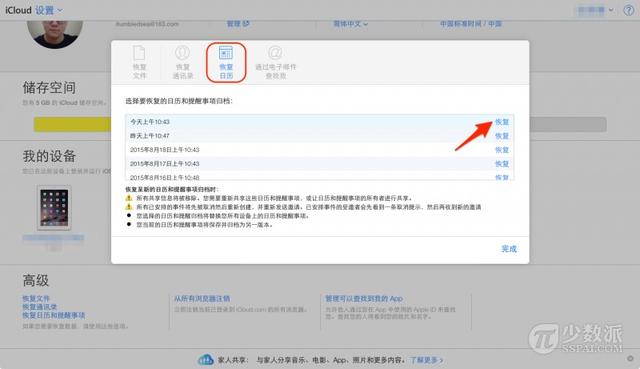Click 恢复 for the 昨天上午10:47 archive
This screenshot has height=369, width=640.
pos(502,136)
